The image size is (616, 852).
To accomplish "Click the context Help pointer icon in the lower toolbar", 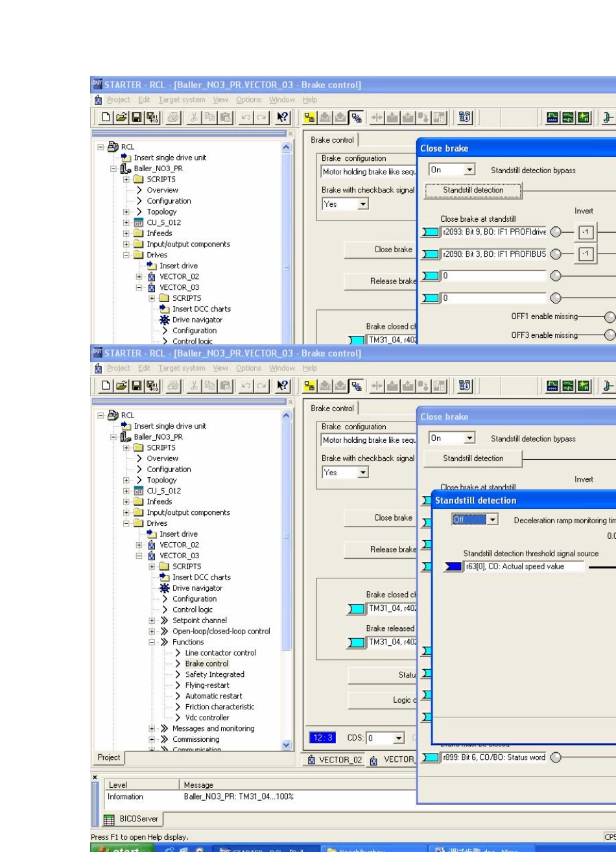I will 283,386.
